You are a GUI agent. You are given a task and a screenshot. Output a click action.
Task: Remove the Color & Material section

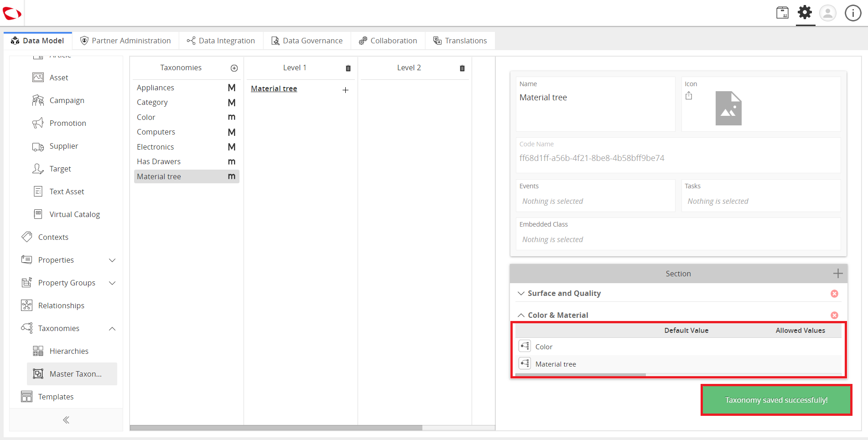pos(834,315)
